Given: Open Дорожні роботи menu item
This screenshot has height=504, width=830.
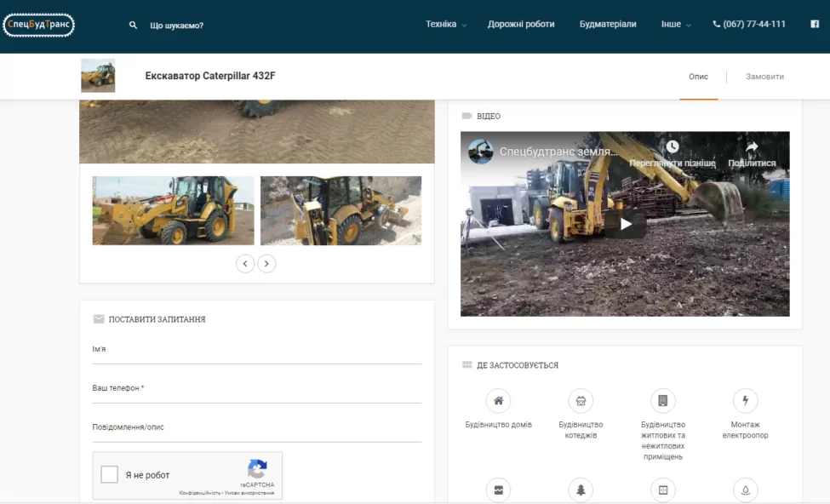Looking at the screenshot, I should pyautogui.click(x=521, y=25).
